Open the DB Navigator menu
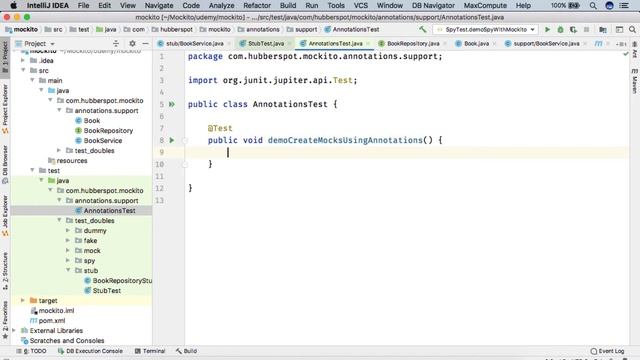 point(433,5)
